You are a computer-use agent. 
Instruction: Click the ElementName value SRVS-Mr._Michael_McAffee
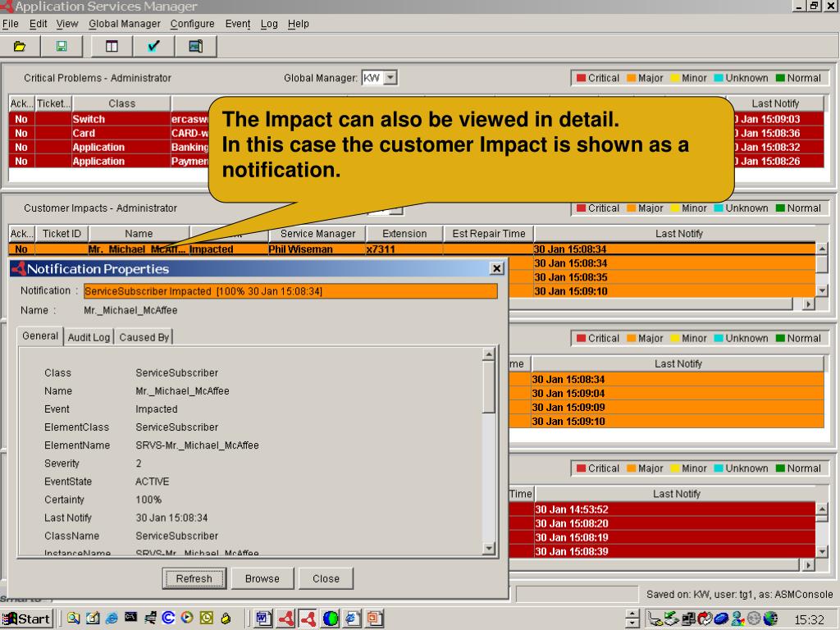(197, 445)
